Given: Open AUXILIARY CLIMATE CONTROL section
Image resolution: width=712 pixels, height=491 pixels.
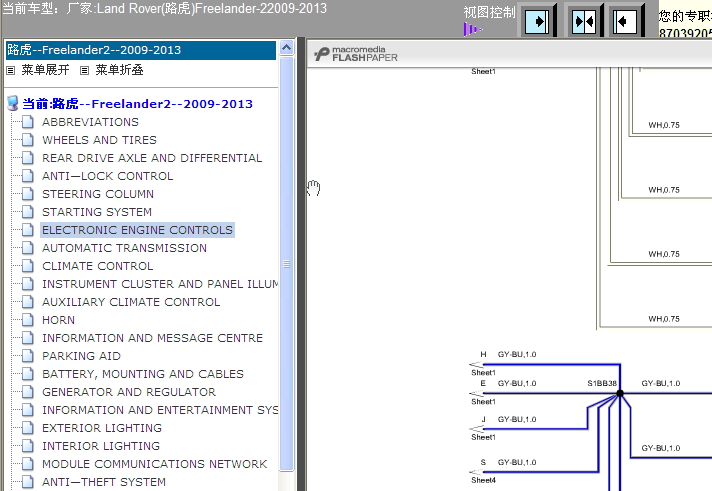Looking at the screenshot, I should (x=131, y=302).
